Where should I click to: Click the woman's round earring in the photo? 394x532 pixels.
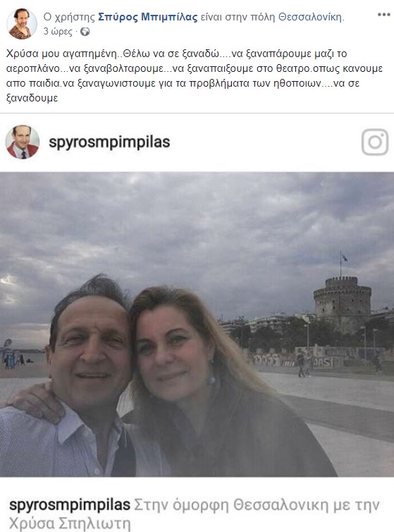(x=211, y=380)
